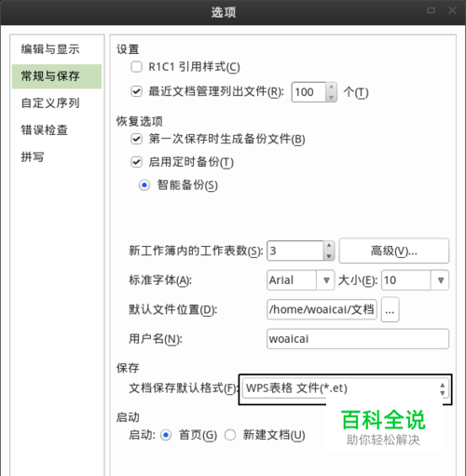466x476 pixels.
Task: Toggle 最近文档管理列出文件 checkbox
Action: (136, 91)
